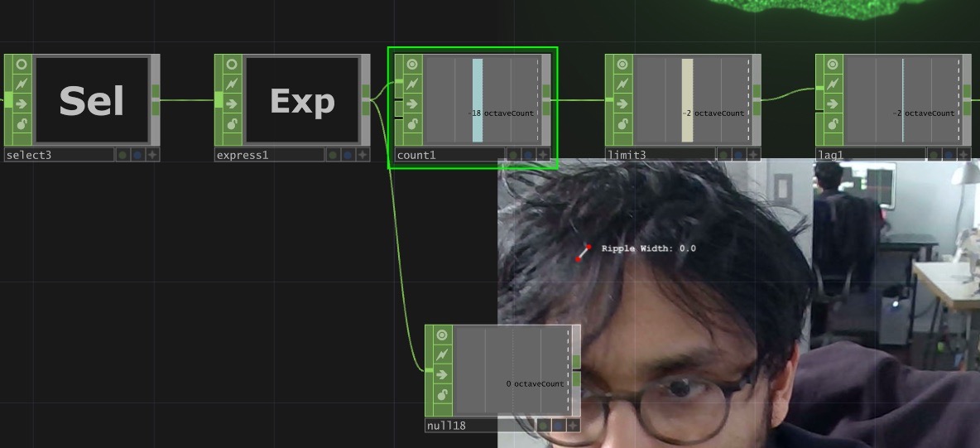Toggle the viewer active flag on count1

[412, 65]
